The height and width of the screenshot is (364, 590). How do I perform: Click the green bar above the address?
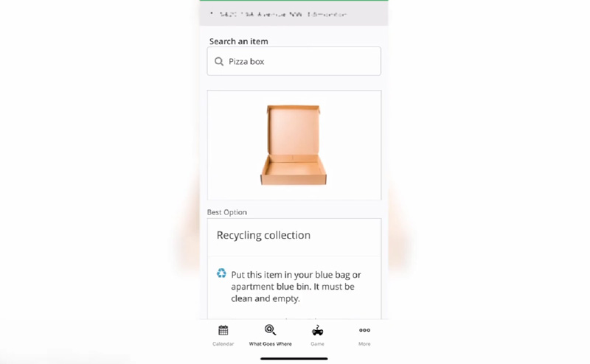click(294, 1)
